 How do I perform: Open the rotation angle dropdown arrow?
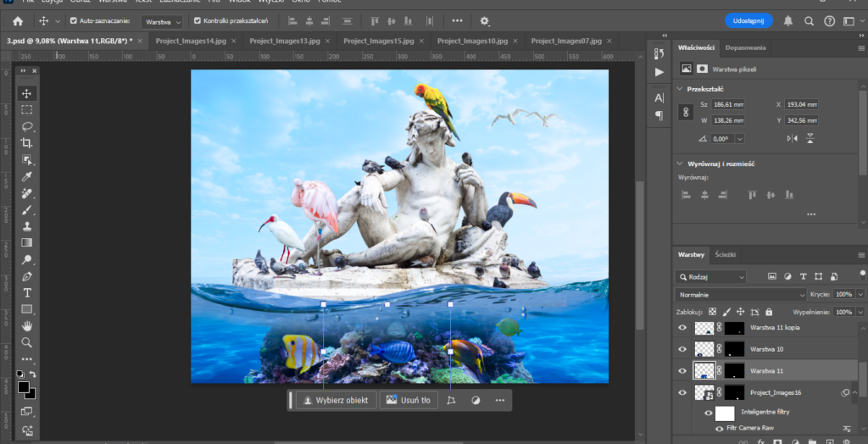(x=739, y=139)
